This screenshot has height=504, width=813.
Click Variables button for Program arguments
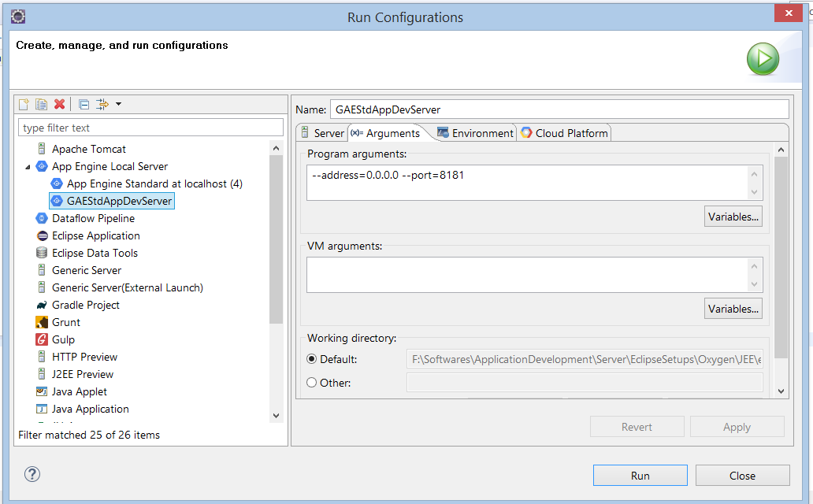click(733, 217)
